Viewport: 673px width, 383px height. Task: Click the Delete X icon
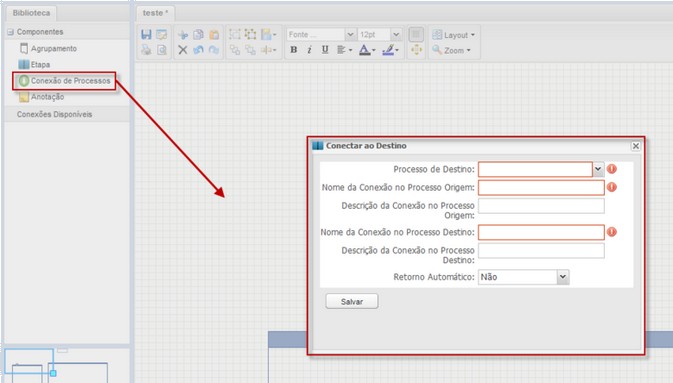point(183,50)
